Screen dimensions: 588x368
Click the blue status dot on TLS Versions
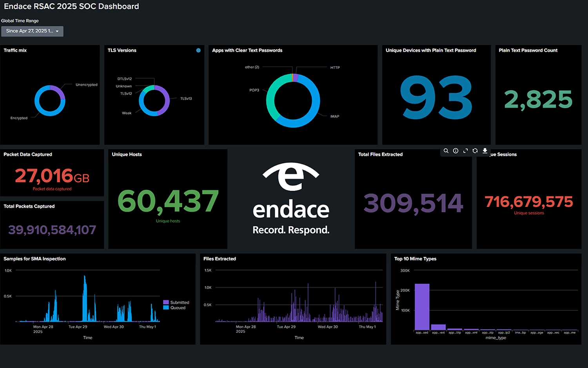pos(198,50)
